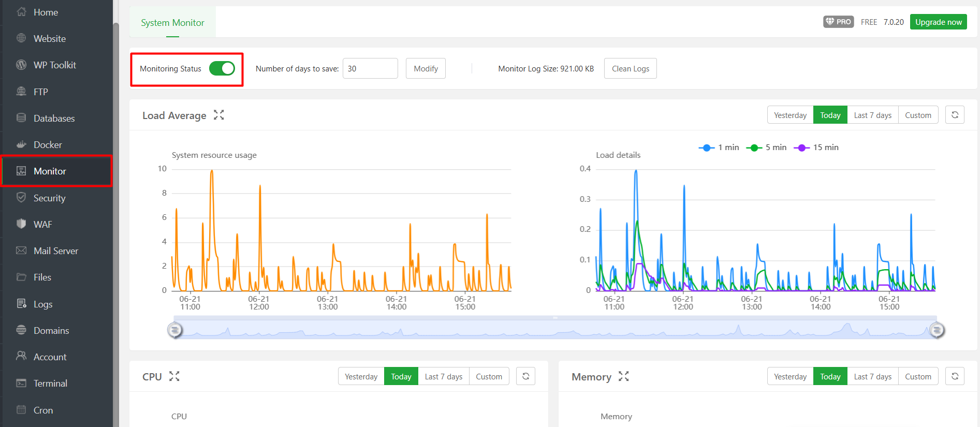Image resolution: width=980 pixels, height=427 pixels.
Task: Click the WP Toolkit WordPress icon
Action: tap(21, 65)
